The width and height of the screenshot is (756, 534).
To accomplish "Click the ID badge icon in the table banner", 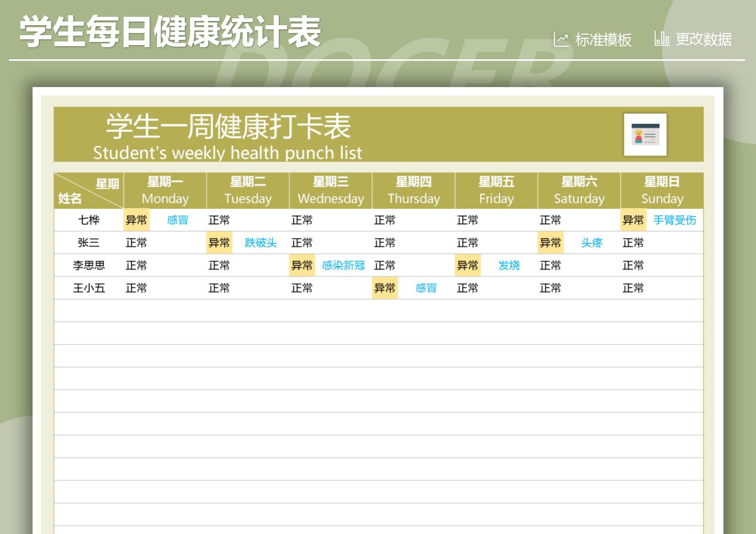I will coord(645,134).
